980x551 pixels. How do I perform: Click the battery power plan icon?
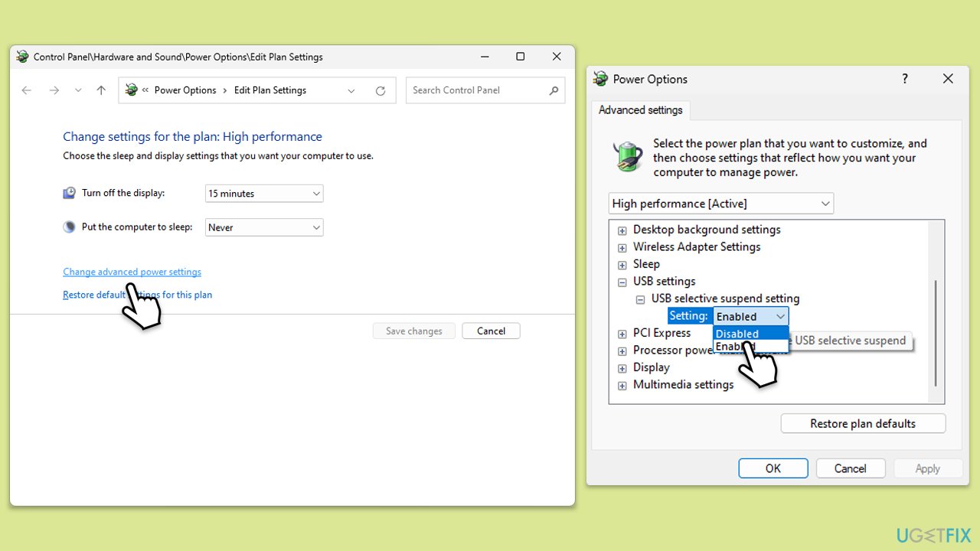pos(629,156)
